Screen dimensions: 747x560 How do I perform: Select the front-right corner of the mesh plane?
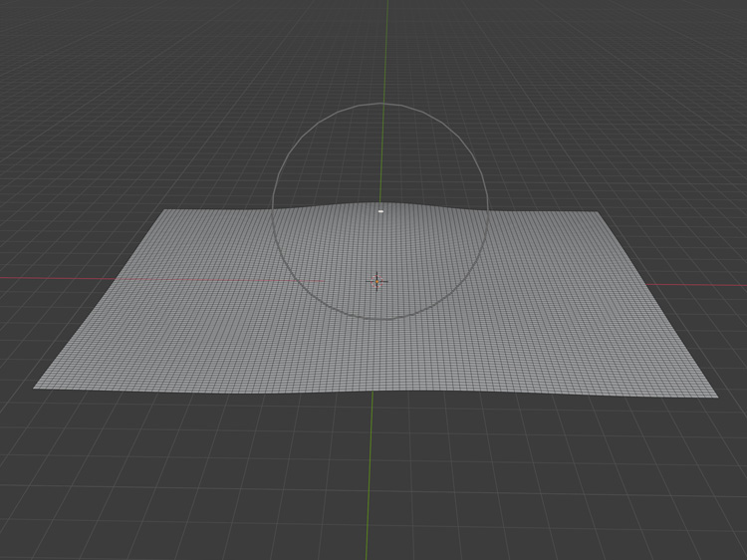pos(715,397)
